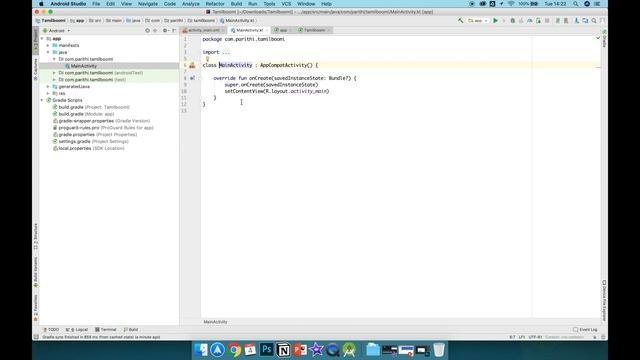Open the TODO tool window

tap(51, 329)
